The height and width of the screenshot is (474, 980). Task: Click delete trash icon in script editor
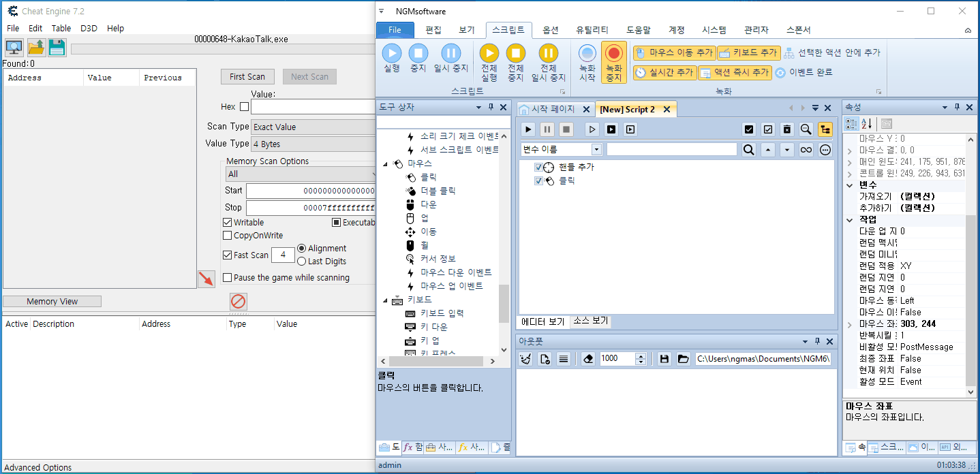click(787, 129)
